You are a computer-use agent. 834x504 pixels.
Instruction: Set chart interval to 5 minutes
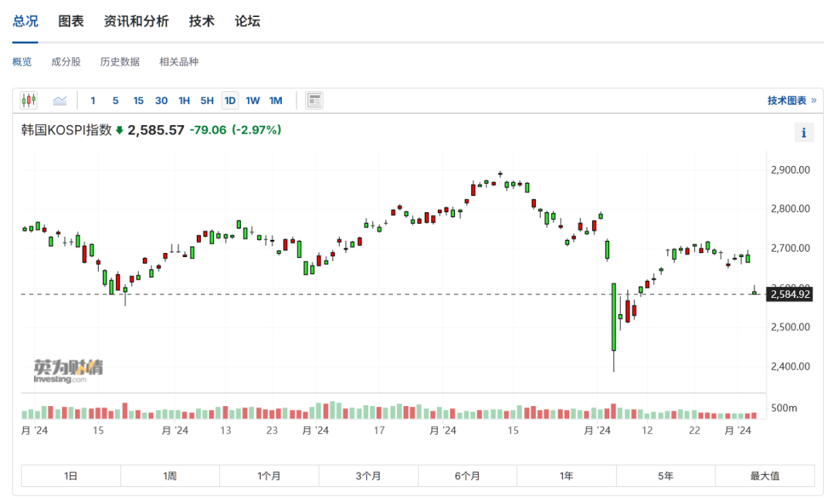pos(115,100)
